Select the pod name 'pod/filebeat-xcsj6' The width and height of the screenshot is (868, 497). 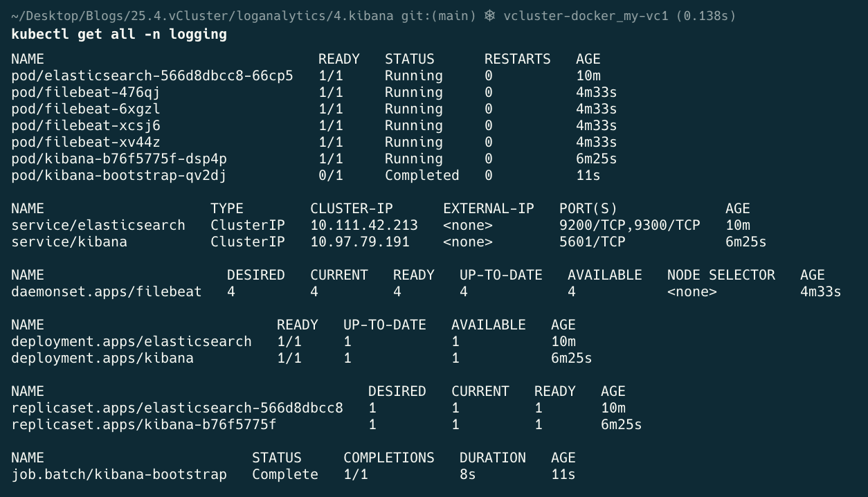(86, 125)
